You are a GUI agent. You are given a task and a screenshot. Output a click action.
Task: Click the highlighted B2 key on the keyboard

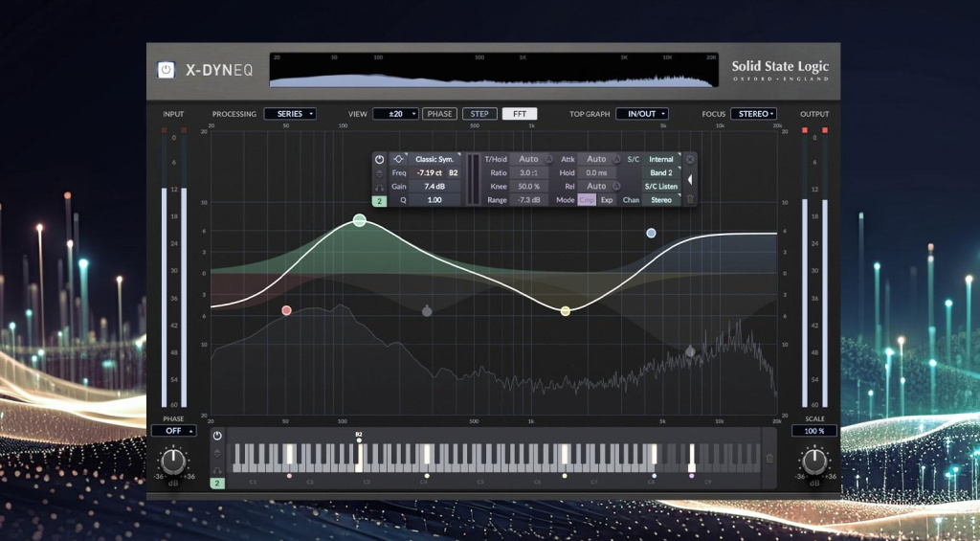[360, 458]
